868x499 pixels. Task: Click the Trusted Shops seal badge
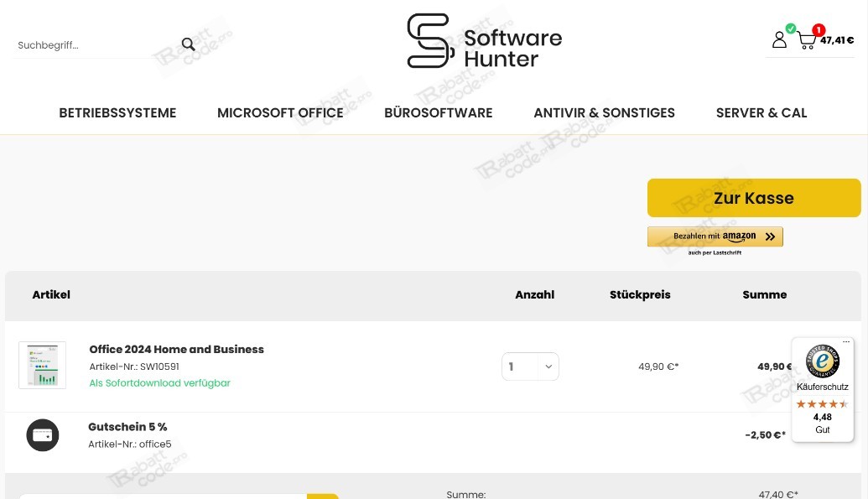(823, 361)
